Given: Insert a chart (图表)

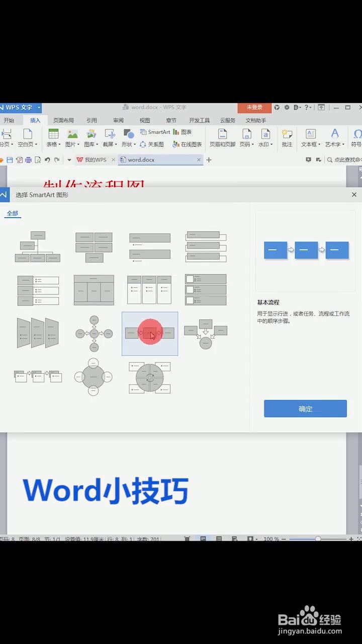Looking at the screenshot, I should [x=183, y=132].
